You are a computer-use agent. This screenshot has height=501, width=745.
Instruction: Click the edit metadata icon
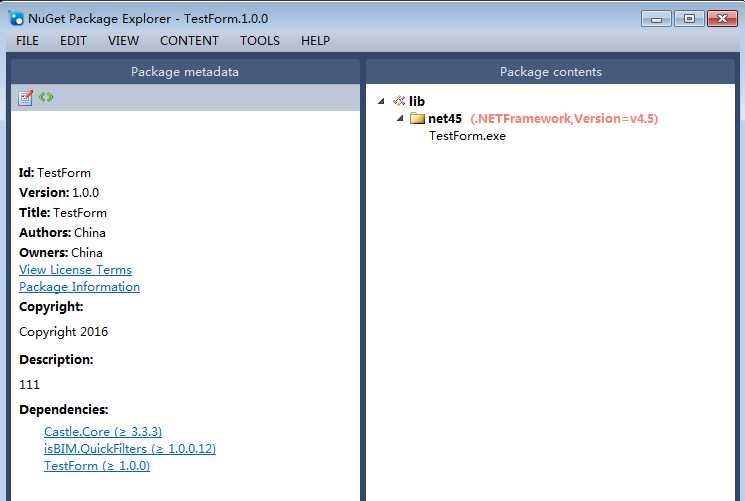coord(26,97)
